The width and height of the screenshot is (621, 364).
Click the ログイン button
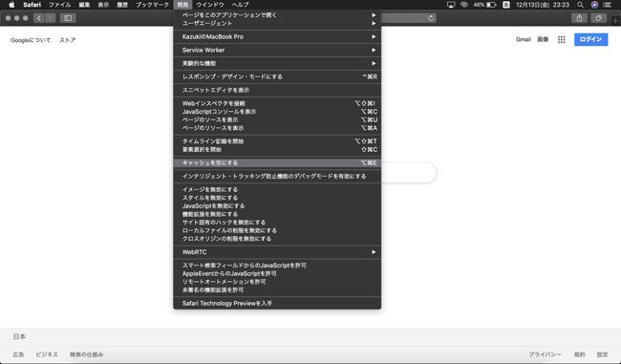590,39
